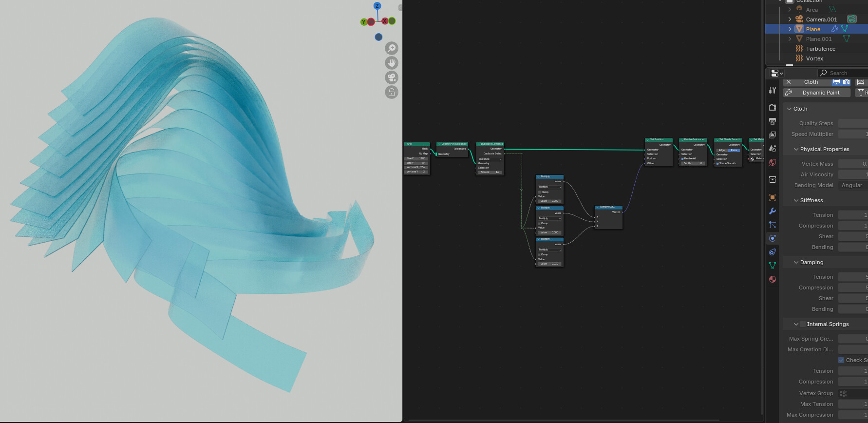Viewport: 868px width, 423px height.
Task: Collapse the Damping section
Action: pyautogui.click(x=796, y=262)
